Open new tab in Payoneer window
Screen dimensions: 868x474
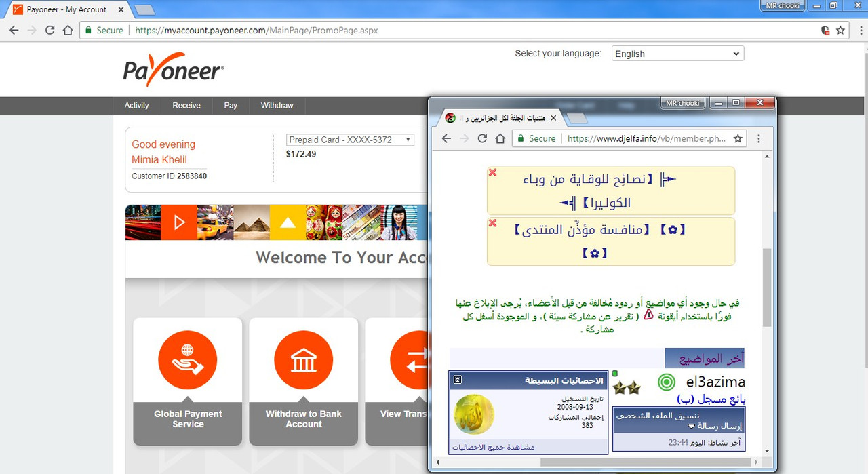tap(144, 10)
